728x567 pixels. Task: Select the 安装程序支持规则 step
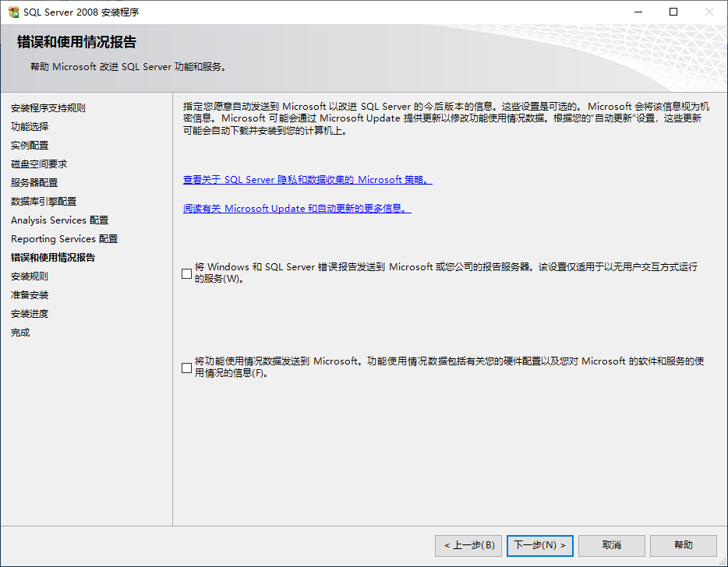pyautogui.click(x=48, y=108)
